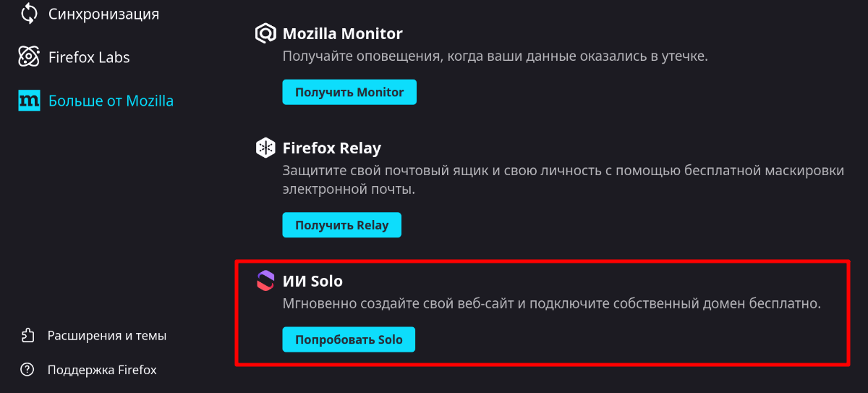This screenshot has width=868, height=393.
Task: Click the Синхронизация sync arrows icon
Action: tap(28, 13)
